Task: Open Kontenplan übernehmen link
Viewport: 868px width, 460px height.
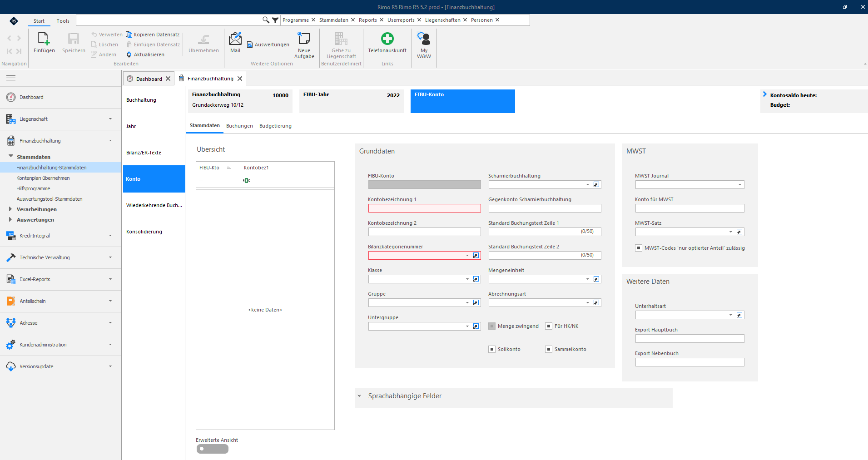Action: (x=43, y=178)
